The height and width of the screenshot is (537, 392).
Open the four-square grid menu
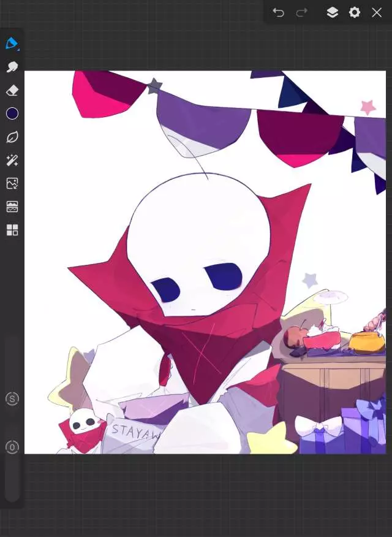click(12, 230)
